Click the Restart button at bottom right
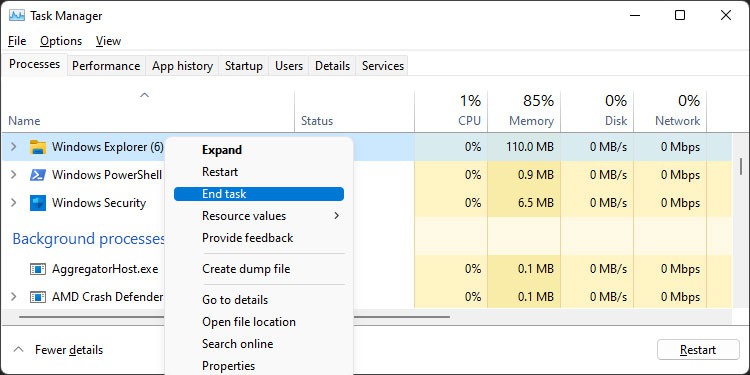 [698, 350]
